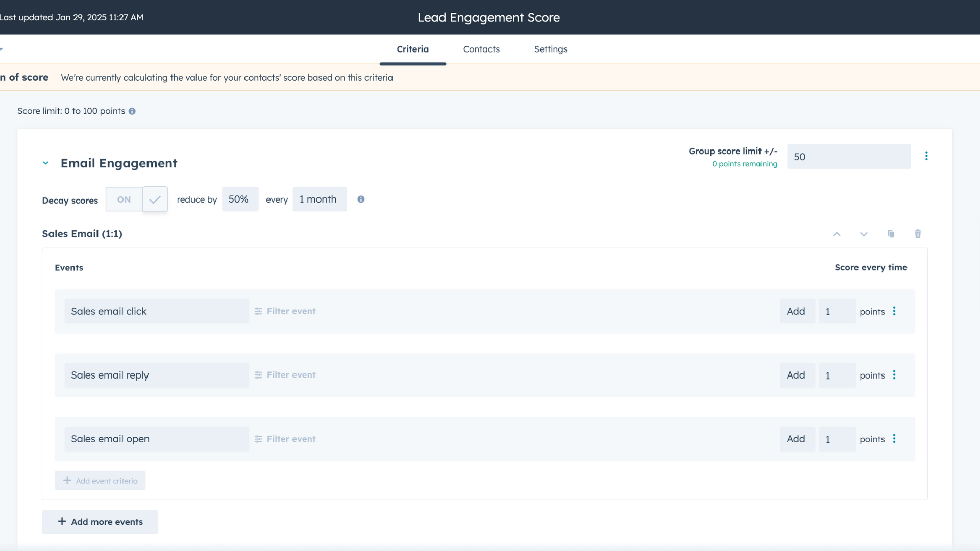Image resolution: width=980 pixels, height=551 pixels.
Task: Switch to the Contacts tab
Action: pyautogui.click(x=481, y=49)
